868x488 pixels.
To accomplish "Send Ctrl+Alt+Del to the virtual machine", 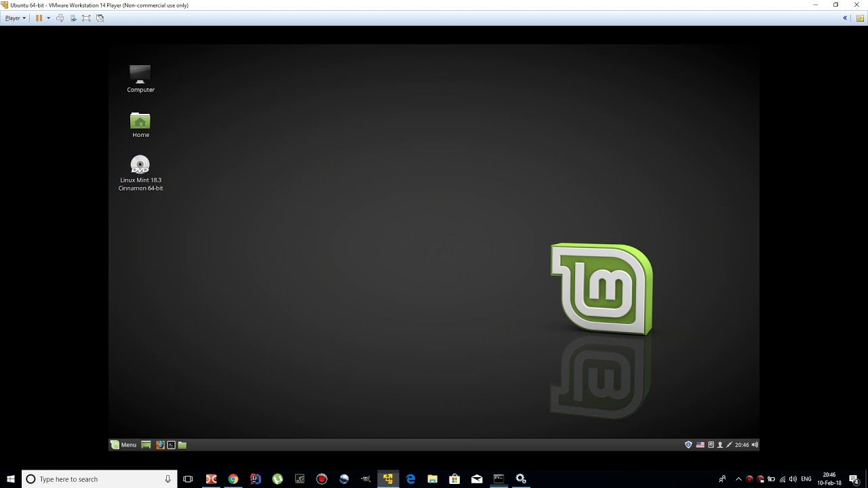I will [60, 18].
